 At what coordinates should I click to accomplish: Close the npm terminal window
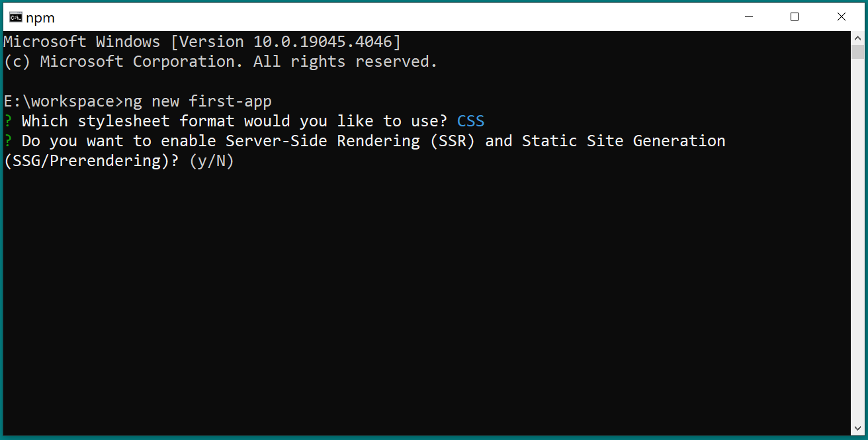pyautogui.click(x=841, y=17)
